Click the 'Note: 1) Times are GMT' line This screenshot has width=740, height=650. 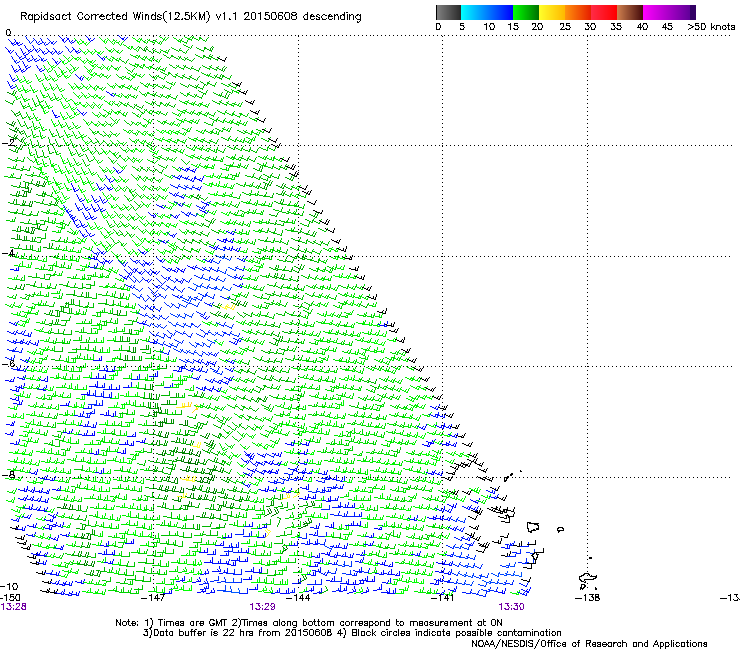(309, 623)
